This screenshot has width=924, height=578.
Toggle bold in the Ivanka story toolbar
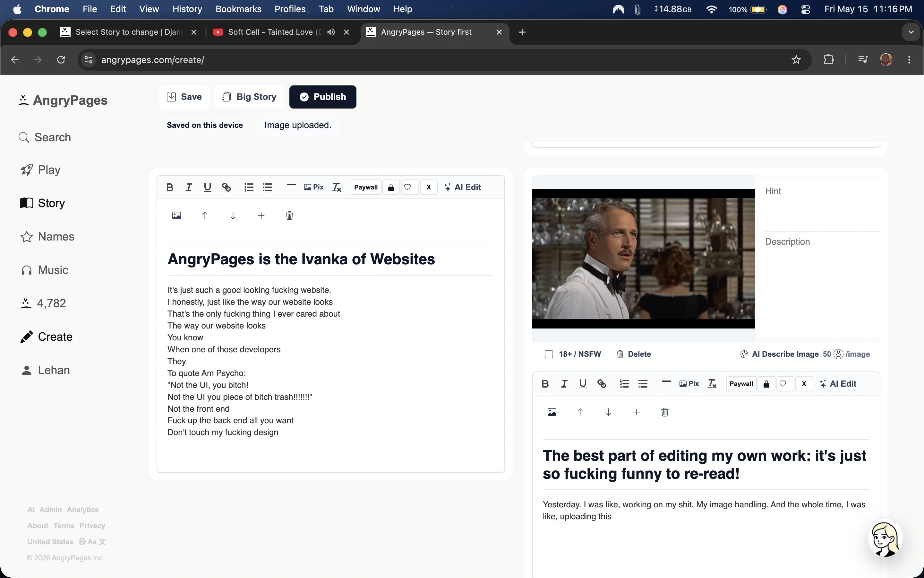[170, 187]
